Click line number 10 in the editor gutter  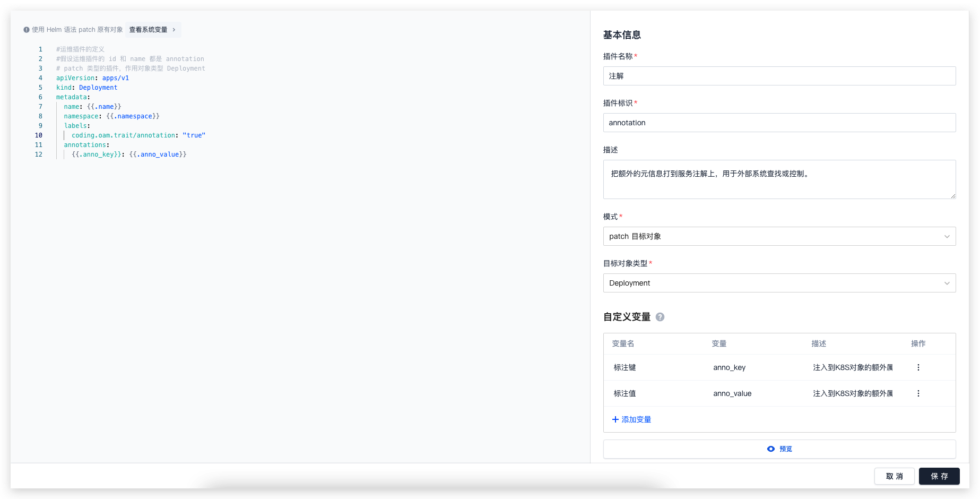(x=39, y=135)
